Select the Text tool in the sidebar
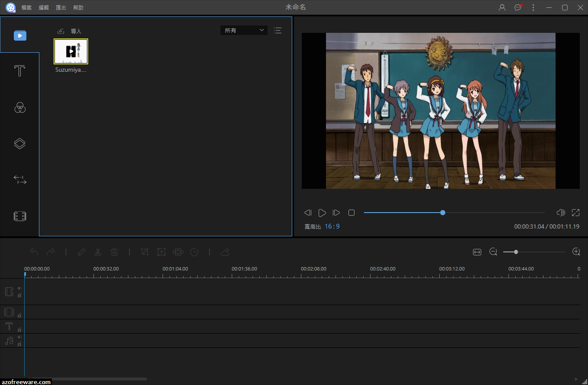588x385 pixels. [19, 70]
